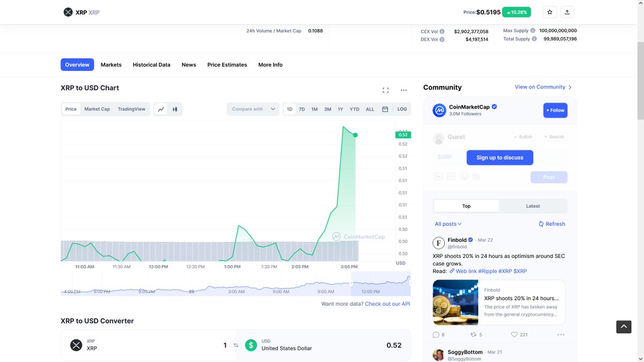644x362 pixels.
Task: Select Market Cap chart mode
Action: [97, 109]
